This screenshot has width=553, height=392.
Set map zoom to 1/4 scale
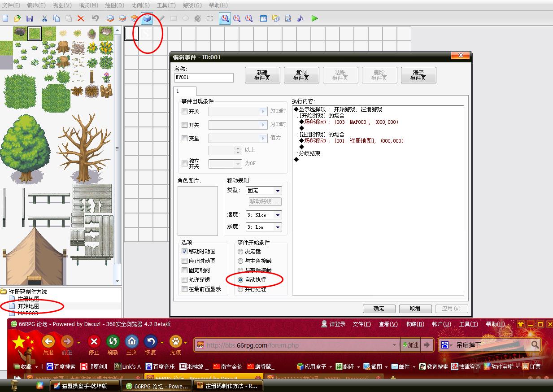249,18
